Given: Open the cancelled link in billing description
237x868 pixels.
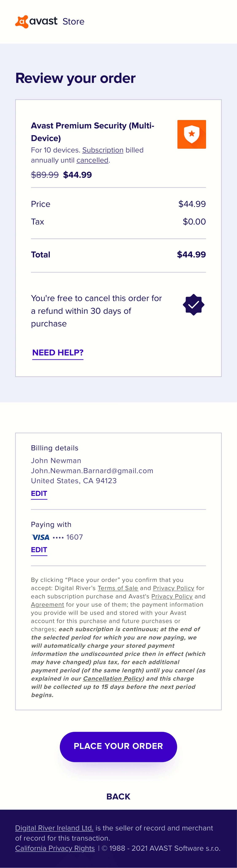Looking at the screenshot, I should [x=92, y=160].
